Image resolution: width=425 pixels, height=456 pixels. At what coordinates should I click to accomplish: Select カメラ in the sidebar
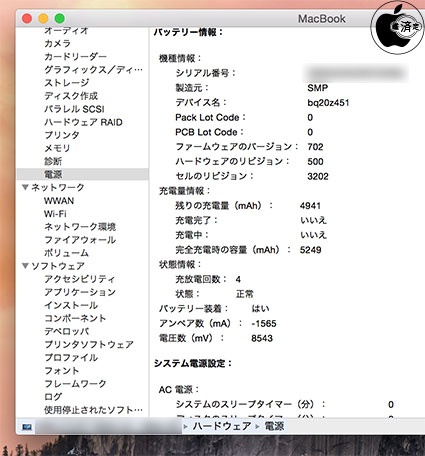57,43
